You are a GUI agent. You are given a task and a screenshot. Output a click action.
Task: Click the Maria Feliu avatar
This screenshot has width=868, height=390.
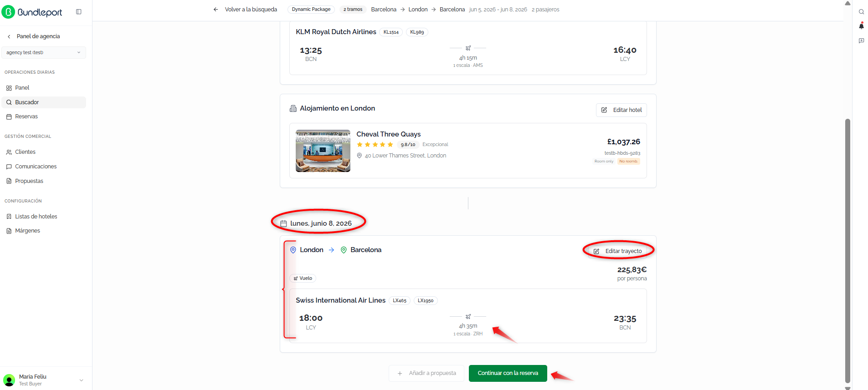click(x=9, y=380)
